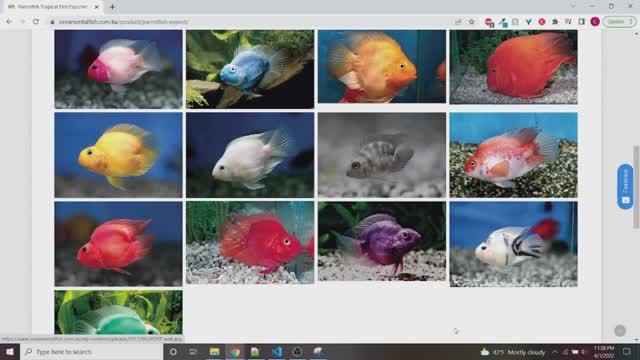Open Visual Studio Code from taskbar
The width and height of the screenshot is (640, 360).
click(x=277, y=351)
